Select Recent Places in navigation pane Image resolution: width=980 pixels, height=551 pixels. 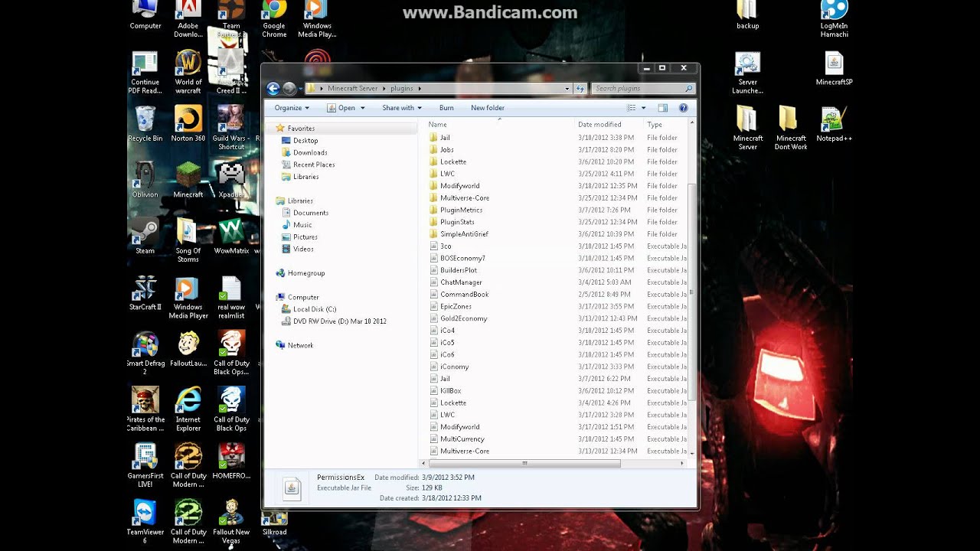[x=314, y=165]
